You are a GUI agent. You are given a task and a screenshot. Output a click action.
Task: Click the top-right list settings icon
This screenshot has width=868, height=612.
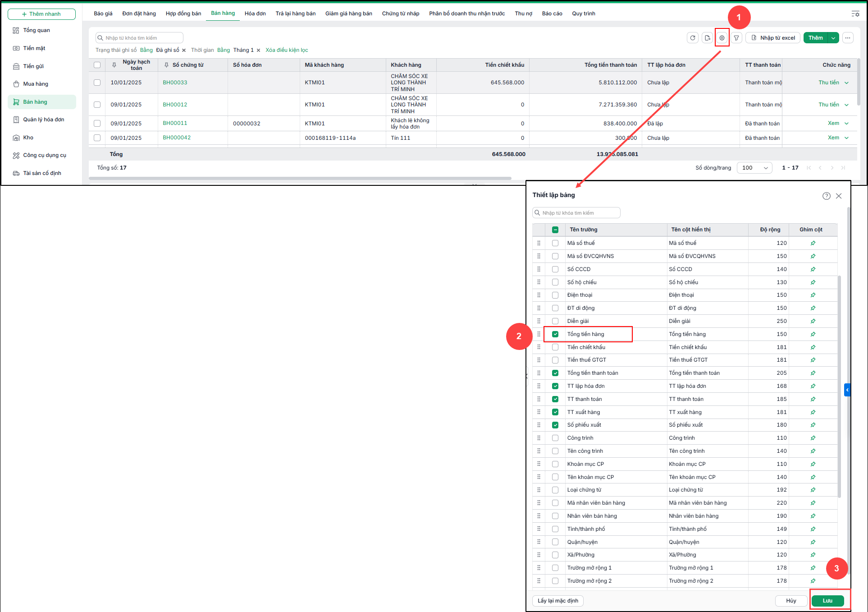click(x=855, y=14)
